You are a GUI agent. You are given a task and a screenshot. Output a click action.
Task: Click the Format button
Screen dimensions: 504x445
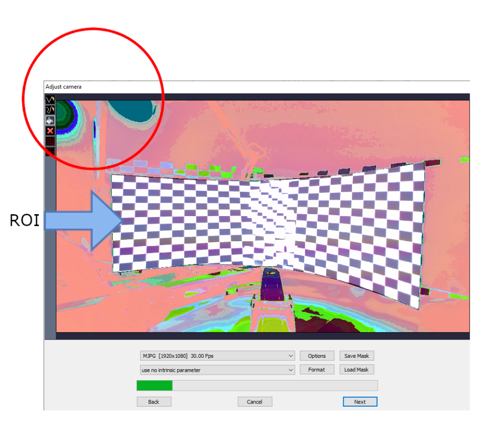pos(316,369)
